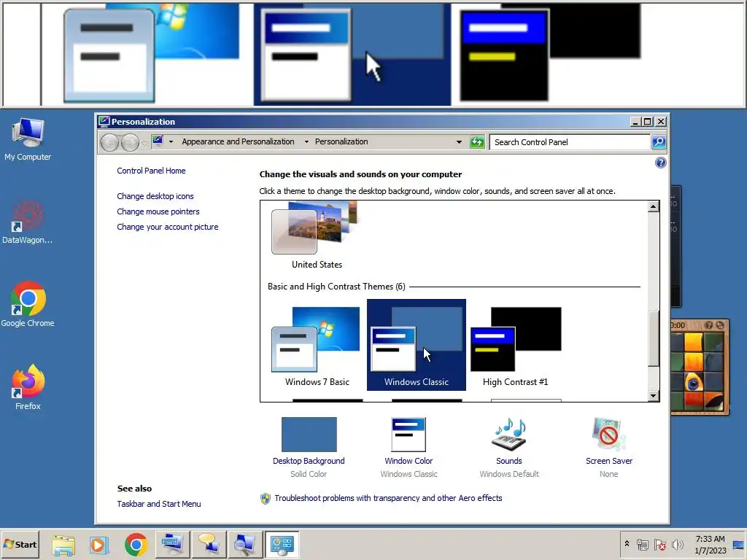Click the Control Panel address bar icon

pos(158,141)
